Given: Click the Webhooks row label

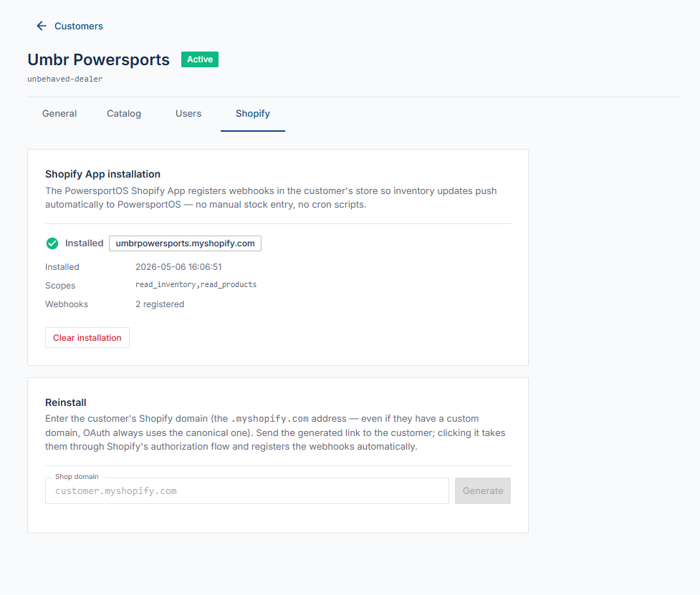Looking at the screenshot, I should (67, 304).
